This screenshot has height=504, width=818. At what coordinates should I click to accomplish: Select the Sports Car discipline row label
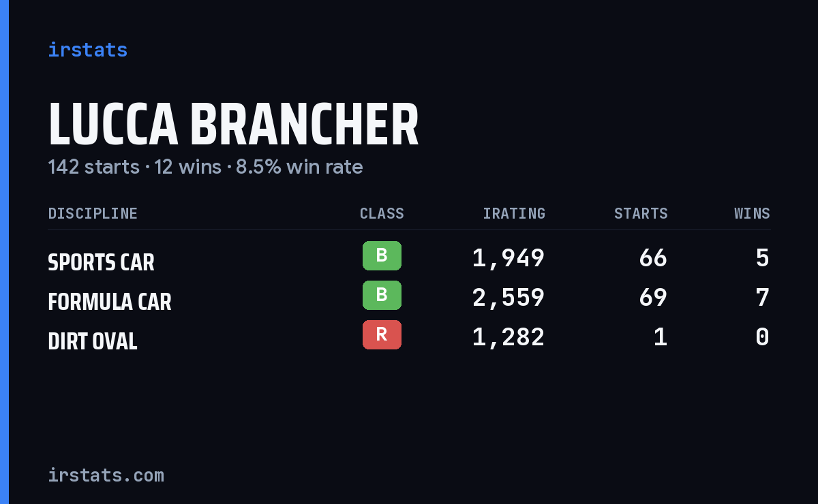point(101,262)
